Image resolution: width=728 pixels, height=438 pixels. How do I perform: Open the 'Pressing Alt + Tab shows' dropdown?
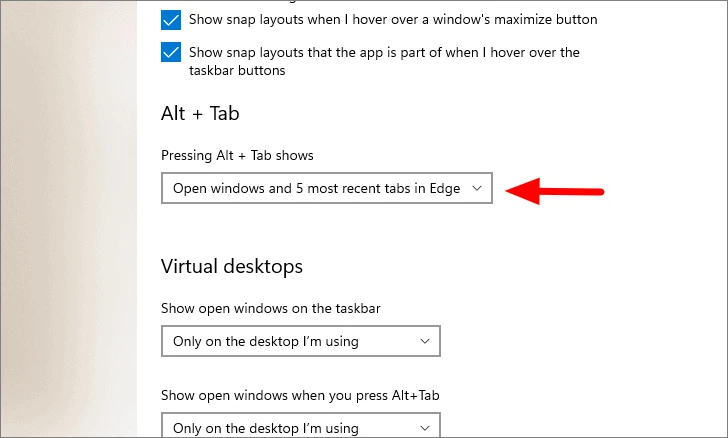(327, 188)
